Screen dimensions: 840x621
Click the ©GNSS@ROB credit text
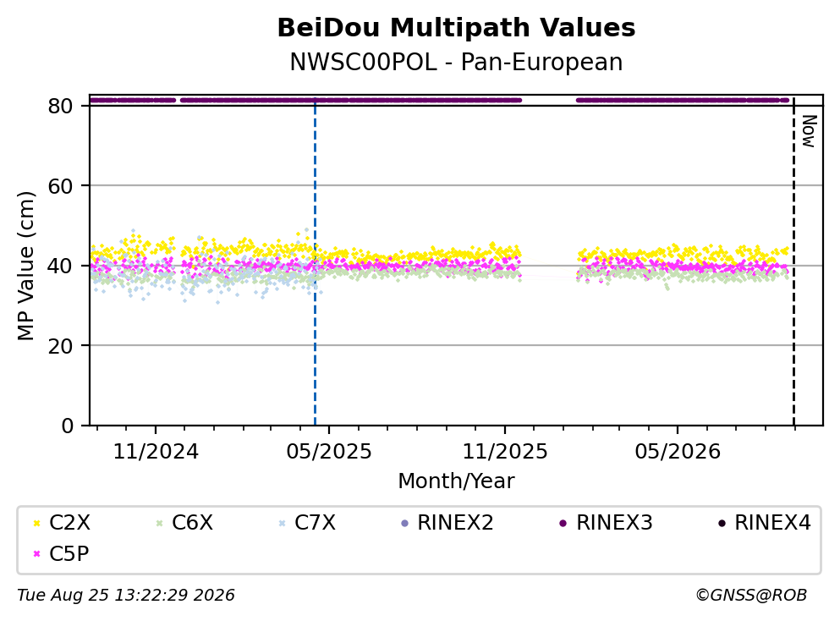(751, 596)
